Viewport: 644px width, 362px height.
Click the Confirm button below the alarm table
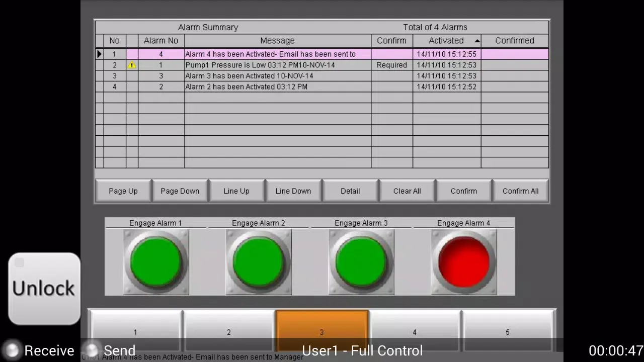click(464, 191)
